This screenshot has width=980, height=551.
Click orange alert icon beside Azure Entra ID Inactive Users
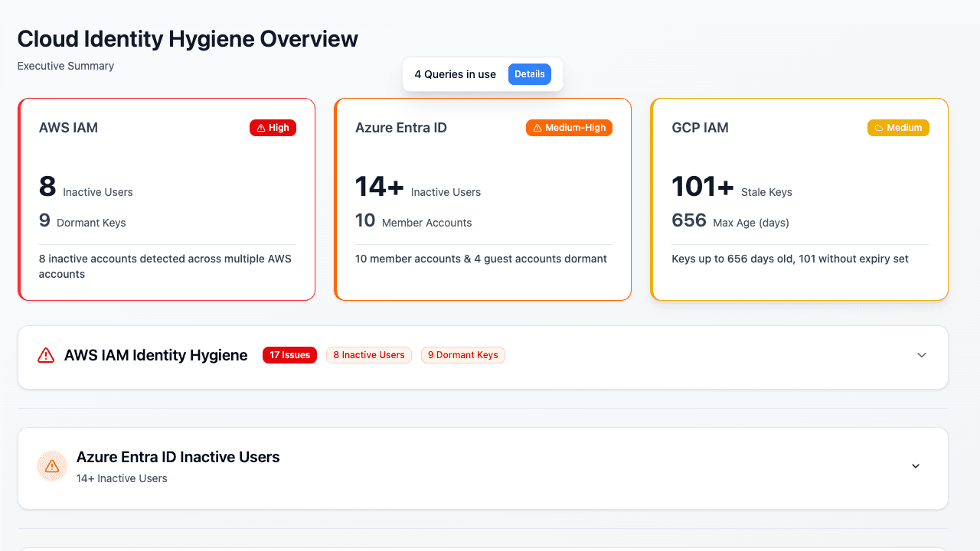(x=52, y=466)
